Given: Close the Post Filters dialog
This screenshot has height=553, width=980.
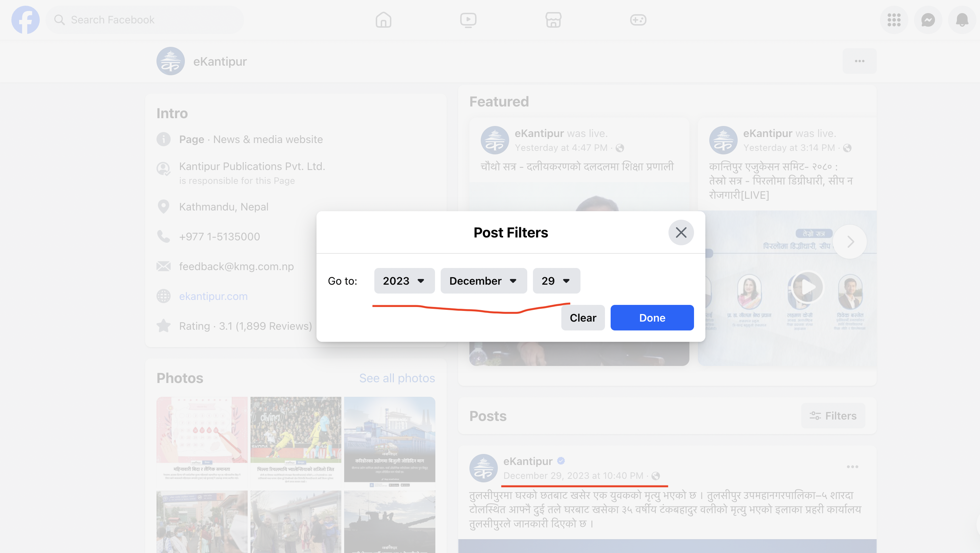Looking at the screenshot, I should [681, 232].
